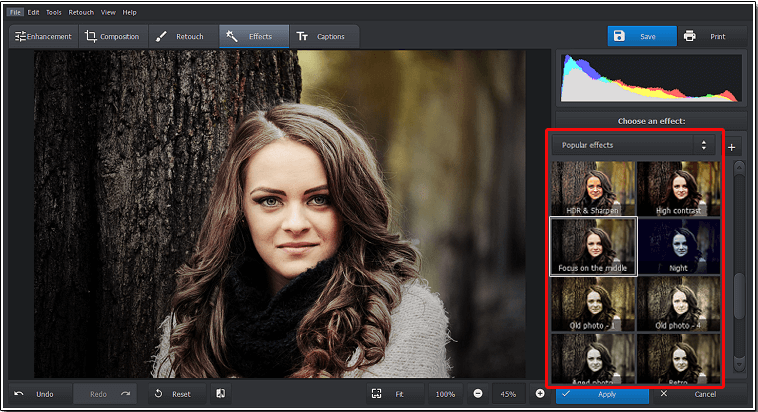
Task: Select the Old photo - 1 effect
Action: tap(593, 304)
